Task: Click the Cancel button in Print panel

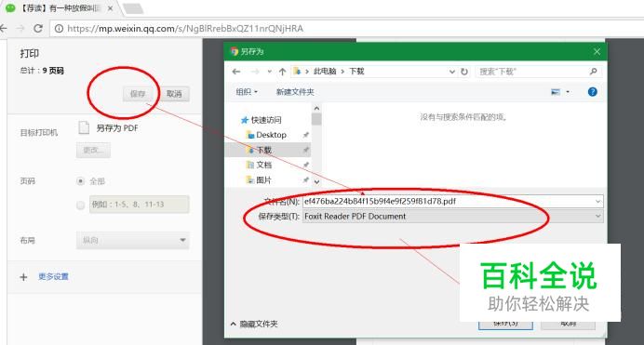Action: [175, 94]
